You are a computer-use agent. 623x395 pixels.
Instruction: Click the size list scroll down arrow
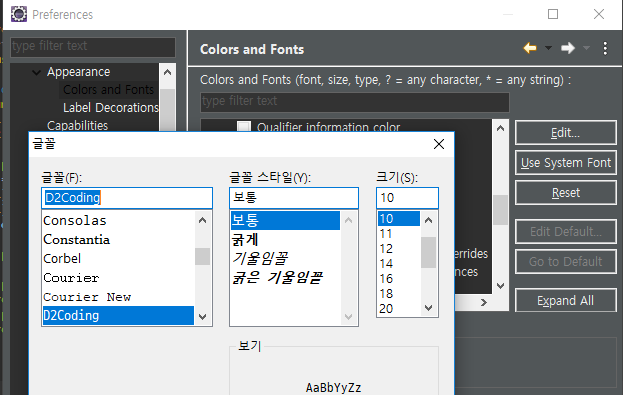pos(428,308)
